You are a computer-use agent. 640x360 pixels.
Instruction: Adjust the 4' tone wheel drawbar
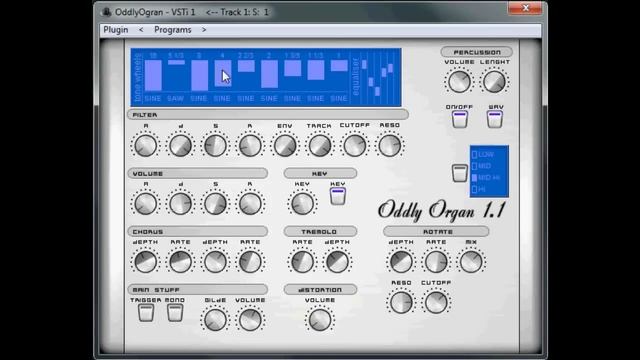tap(222, 73)
